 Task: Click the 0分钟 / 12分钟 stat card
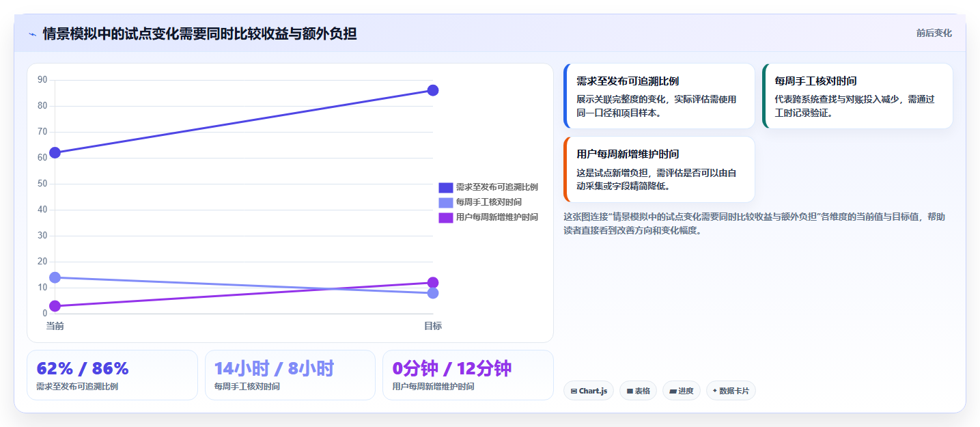[x=468, y=375]
